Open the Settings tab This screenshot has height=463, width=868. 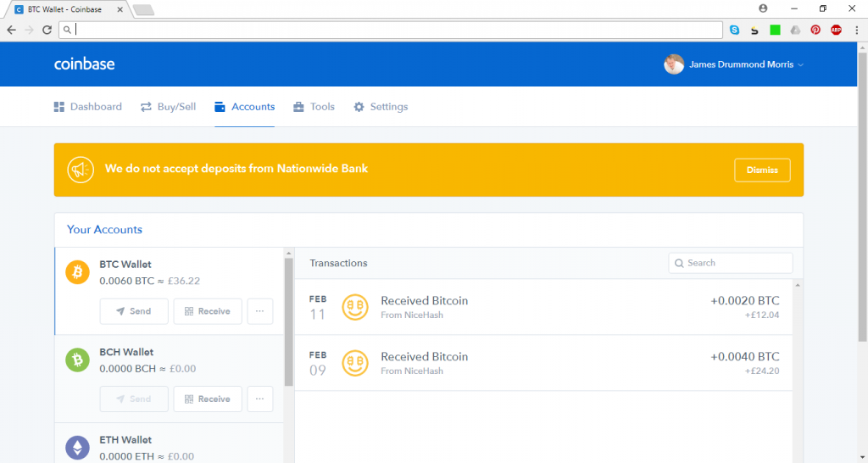click(381, 107)
